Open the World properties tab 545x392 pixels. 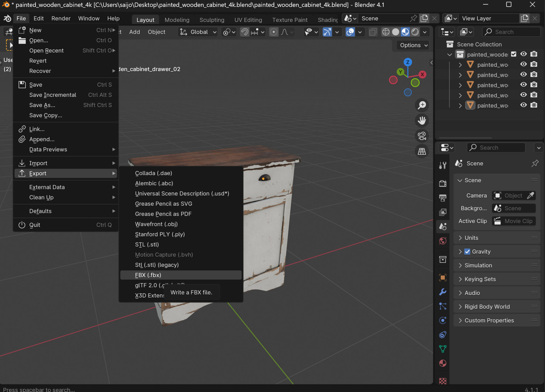pos(443,241)
